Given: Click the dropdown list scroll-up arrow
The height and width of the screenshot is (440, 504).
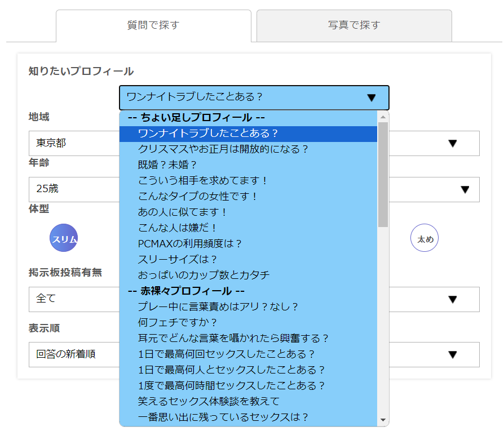Looking at the screenshot, I should click(383, 117).
